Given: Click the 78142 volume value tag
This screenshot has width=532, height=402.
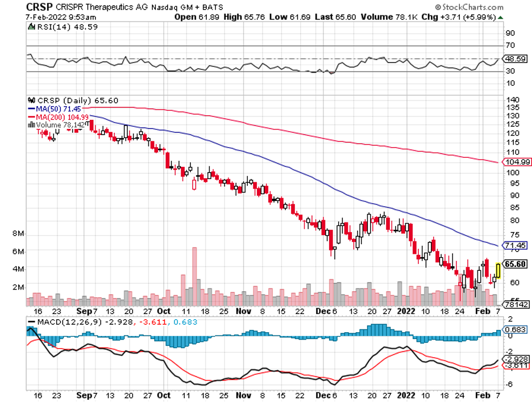Looking at the screenshot, I should [x=517, y=304].
